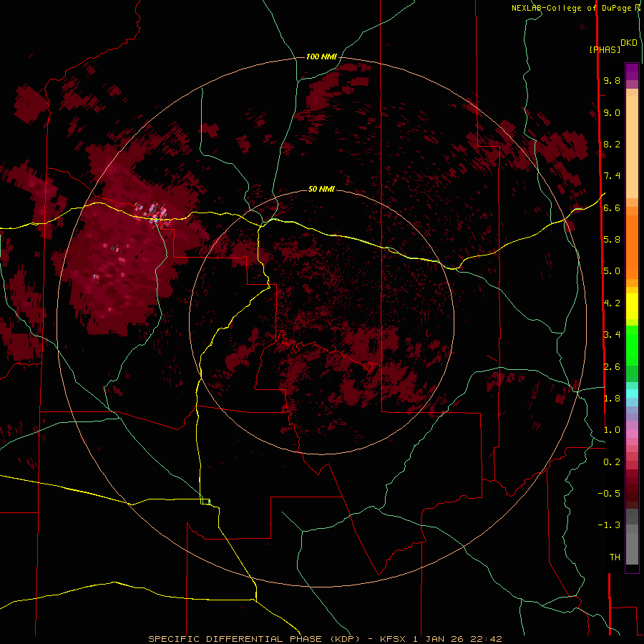Click the DKD unit label above the color scale

[x=629, y=43]
